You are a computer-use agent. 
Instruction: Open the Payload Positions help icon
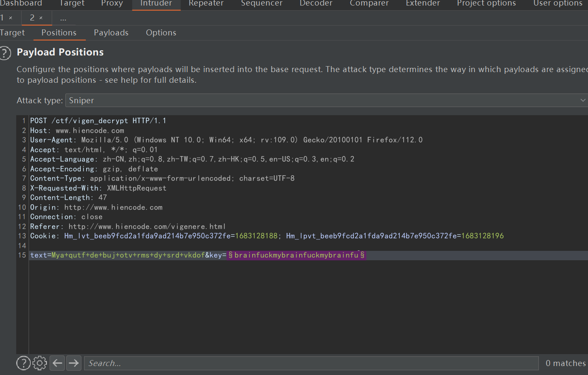click(5, 53)
